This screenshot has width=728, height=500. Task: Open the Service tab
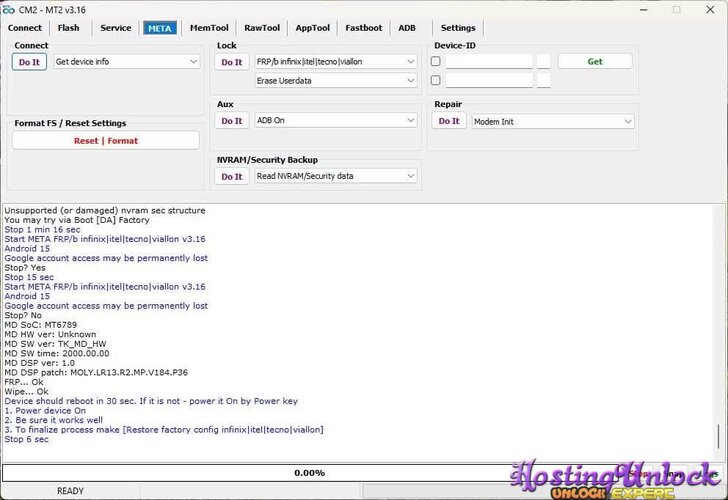[x=116, y=28]
